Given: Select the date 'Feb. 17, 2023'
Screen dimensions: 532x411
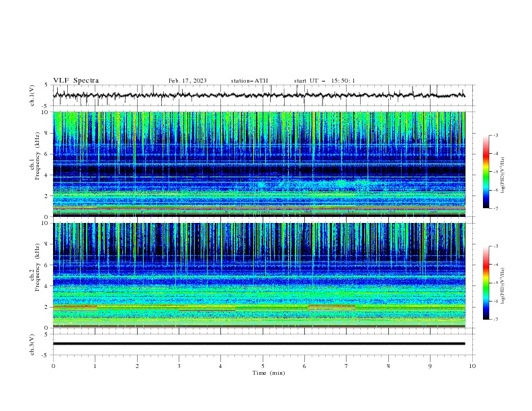Looking at the screenshot, I should tap(187, 81).
